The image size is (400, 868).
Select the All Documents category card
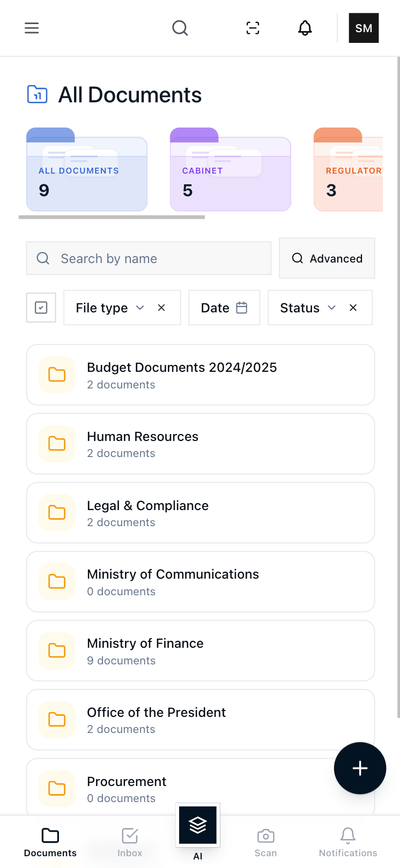(x=87, y=169)
